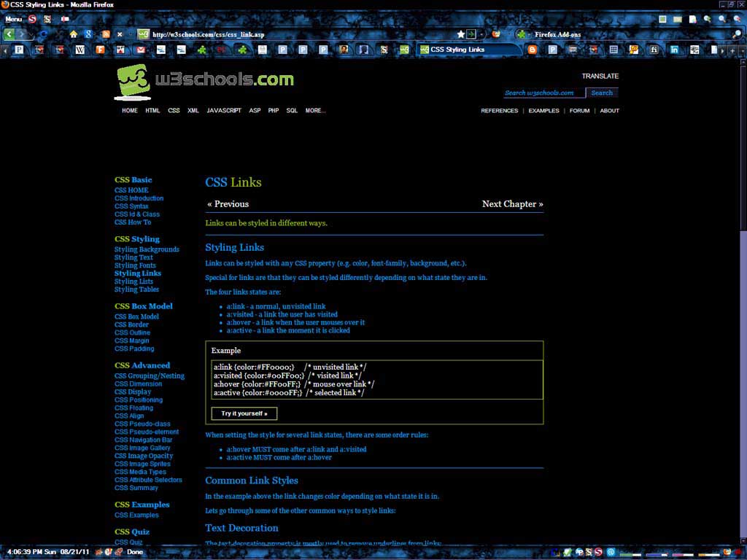Screen dimensions: 747x560
Task: Click the ABOUT link
Action: point(609,111)
